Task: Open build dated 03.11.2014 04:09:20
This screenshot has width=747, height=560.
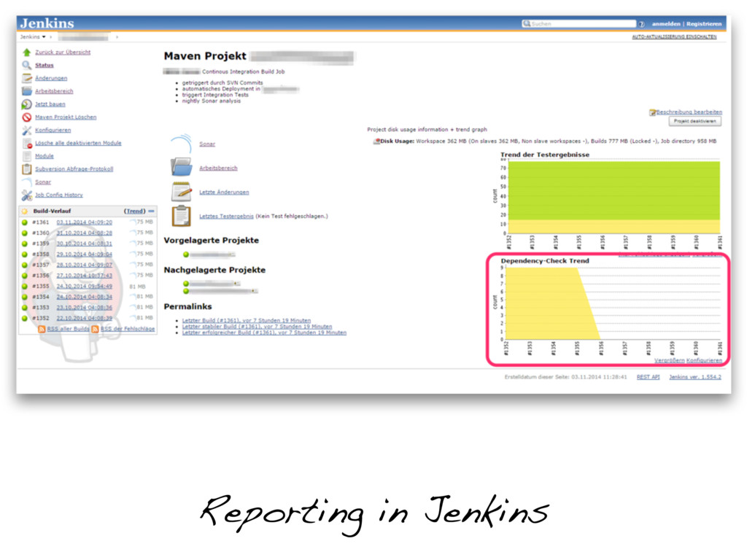Action: coord(85,222)
